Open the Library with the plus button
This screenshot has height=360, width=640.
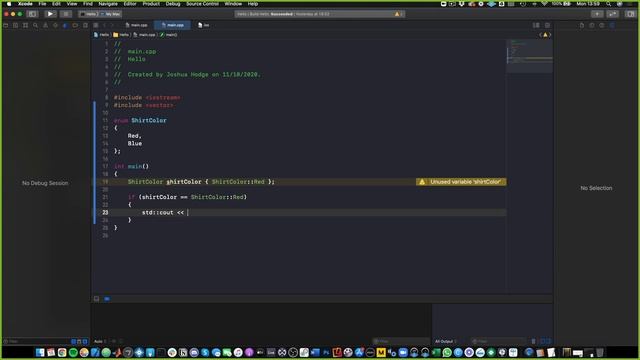[597, 14]
